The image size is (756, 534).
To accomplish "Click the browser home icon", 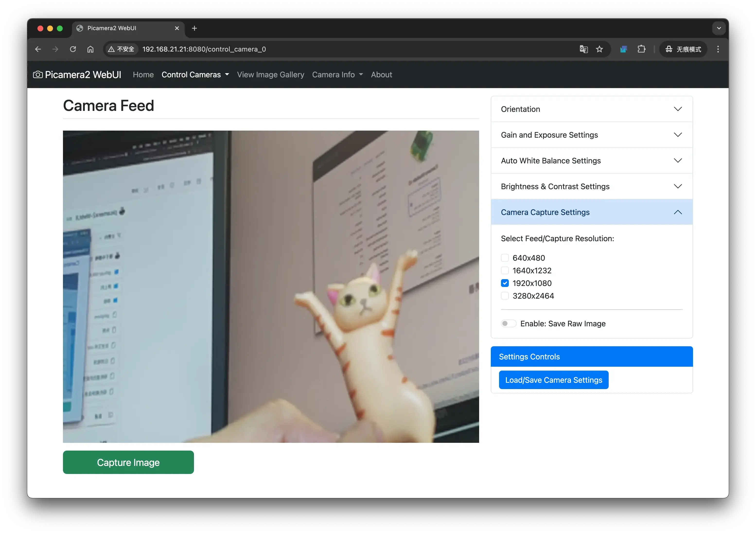I will [x=90, y=49].
